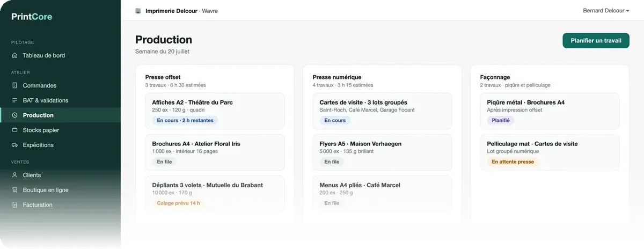Screen dimensions: 644x249
Task: Click '2 travaux · piqûre et pelliculage' text
Action: [x=515, y=85]
